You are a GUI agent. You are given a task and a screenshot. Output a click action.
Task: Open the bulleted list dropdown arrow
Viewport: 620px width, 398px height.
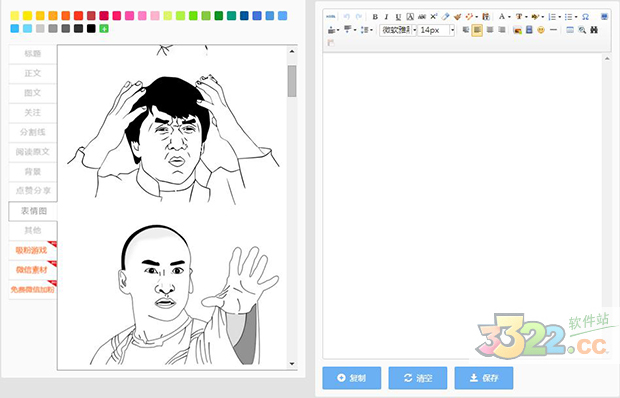click(x=576, y=17)
